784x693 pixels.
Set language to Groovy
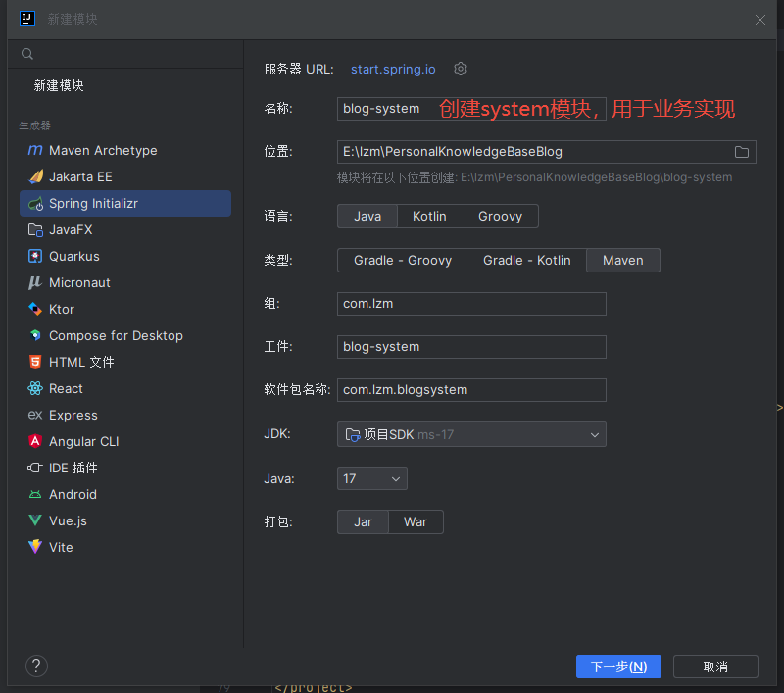(500, 216)
